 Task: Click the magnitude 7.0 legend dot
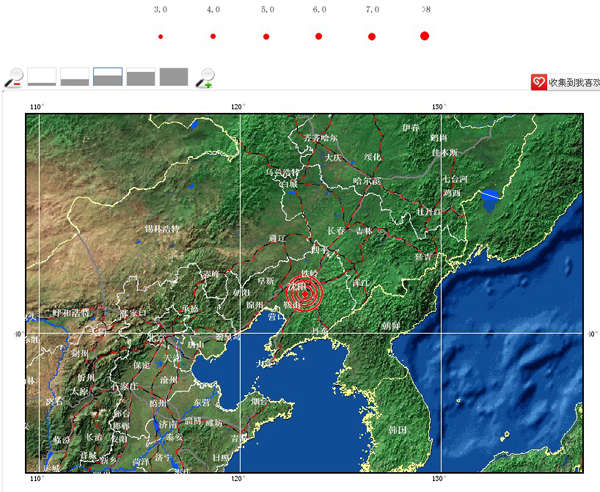pyautogui.click(x=372, y=37)
